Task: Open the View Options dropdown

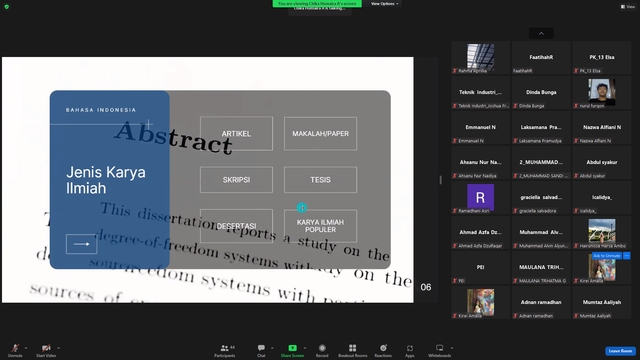Action: tap(384, 4)
